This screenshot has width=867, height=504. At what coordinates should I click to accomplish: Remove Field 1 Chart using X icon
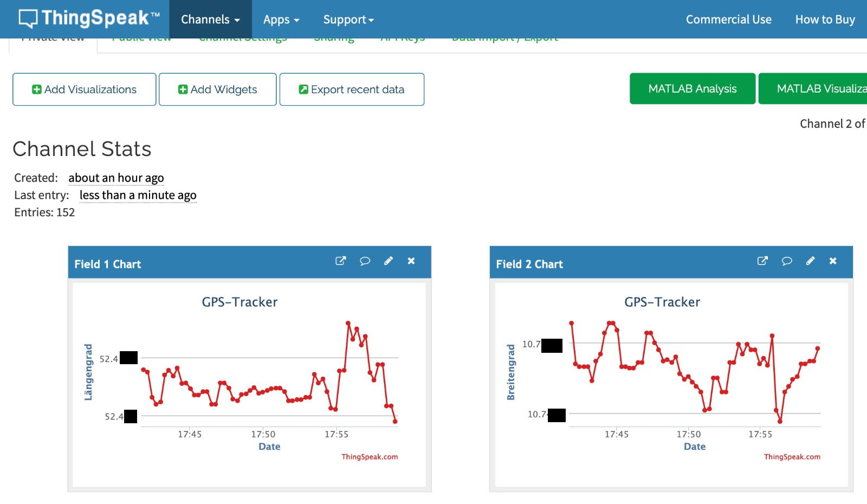(411, 261)
